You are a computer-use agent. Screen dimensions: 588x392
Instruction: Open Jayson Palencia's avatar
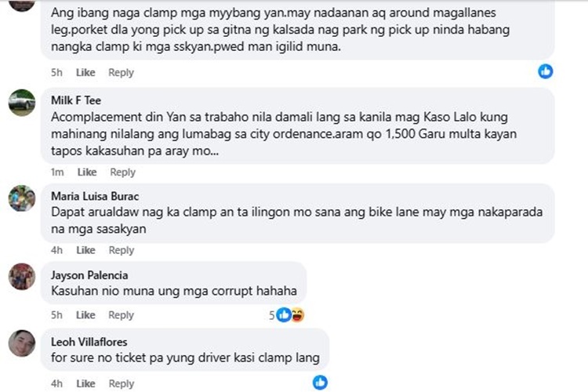[x=22, y=276]
